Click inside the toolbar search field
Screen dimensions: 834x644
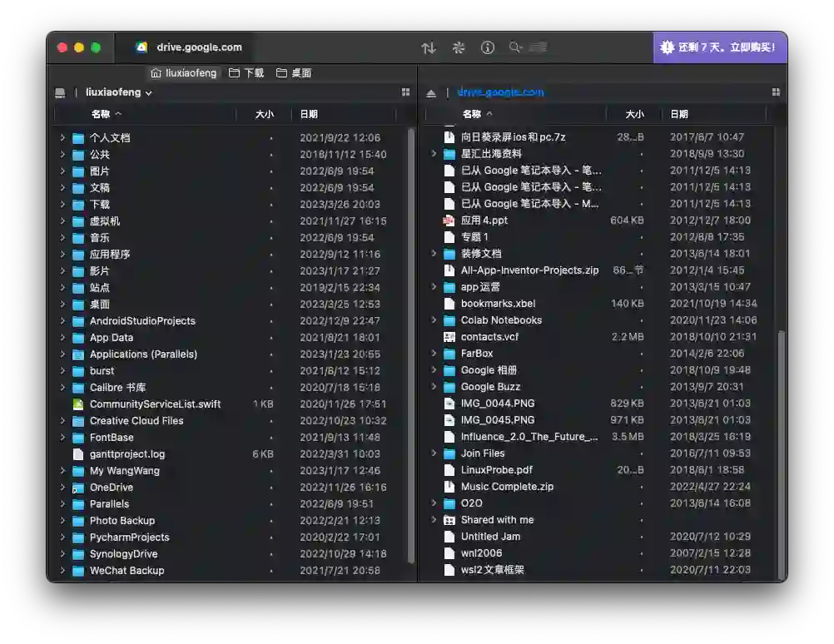pos(537,47)
